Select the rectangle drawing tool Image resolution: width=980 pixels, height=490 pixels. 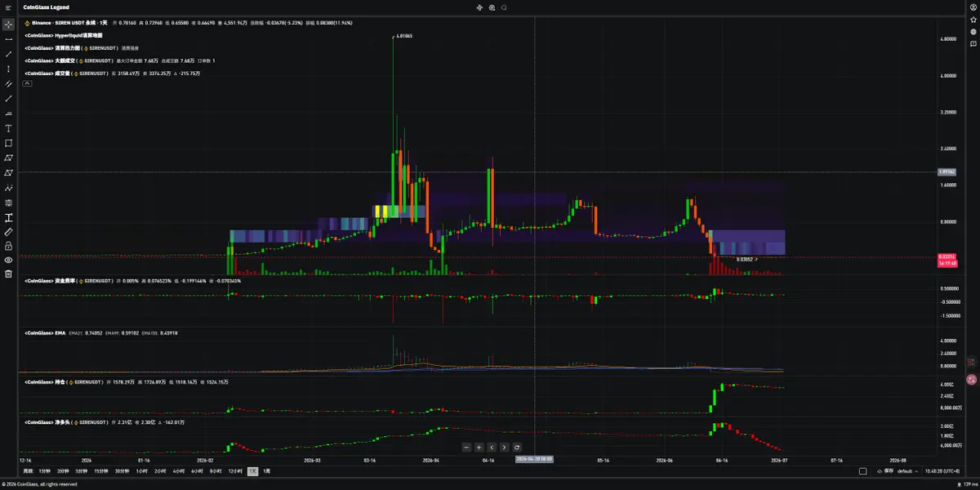click(8, 143)
